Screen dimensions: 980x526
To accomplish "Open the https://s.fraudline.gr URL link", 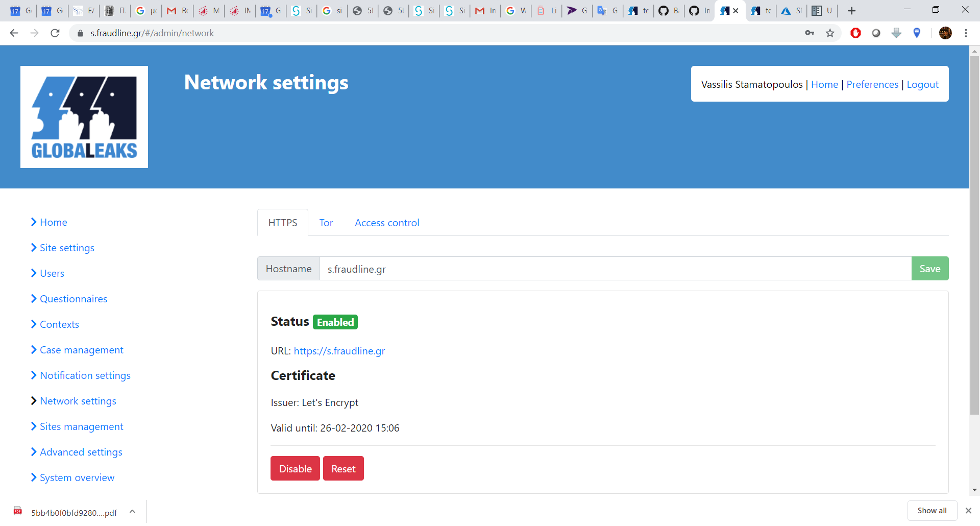I will pyautogui.click(x=339, y=351).
